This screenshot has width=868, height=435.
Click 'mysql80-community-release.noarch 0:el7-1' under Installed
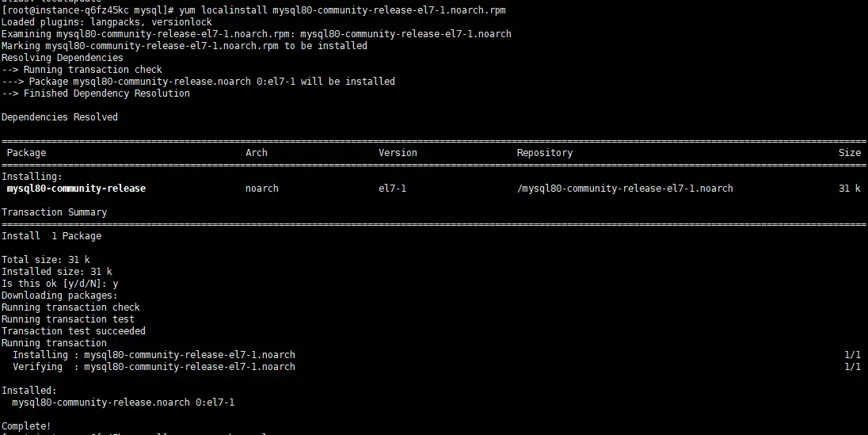[124, 403]
